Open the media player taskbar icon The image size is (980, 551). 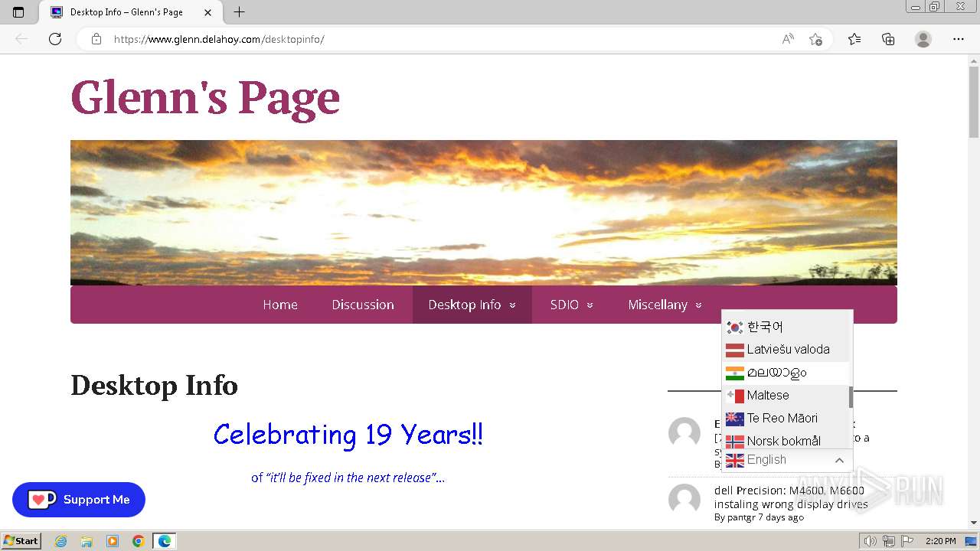[113, 541]
